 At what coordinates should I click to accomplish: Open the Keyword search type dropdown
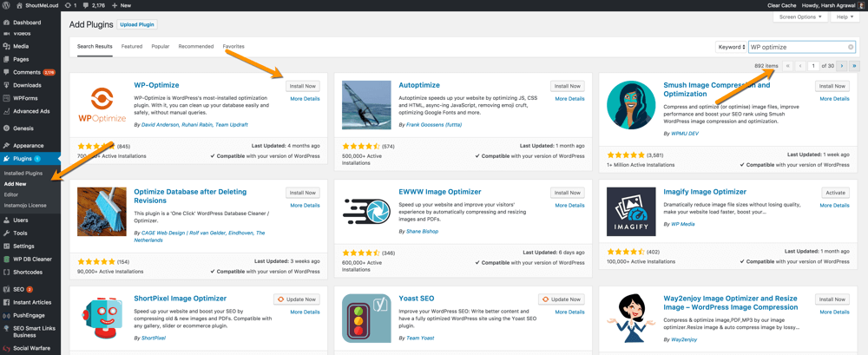(x=731, y=47)
